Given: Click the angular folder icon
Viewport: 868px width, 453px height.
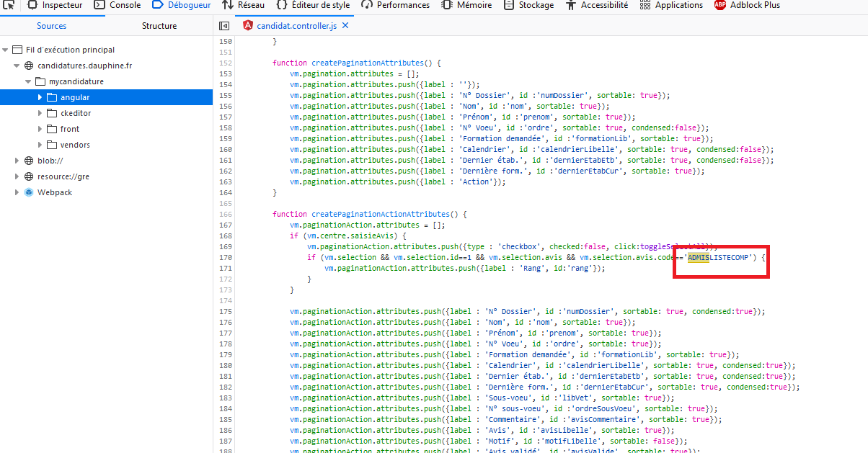Looking at the screenshot, I should [51, 97].
